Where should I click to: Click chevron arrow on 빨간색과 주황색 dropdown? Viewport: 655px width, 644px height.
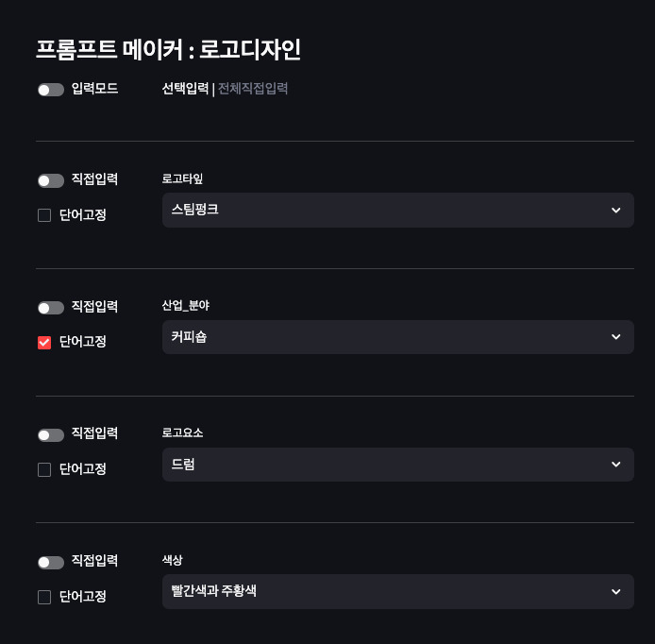coord(616,592)
